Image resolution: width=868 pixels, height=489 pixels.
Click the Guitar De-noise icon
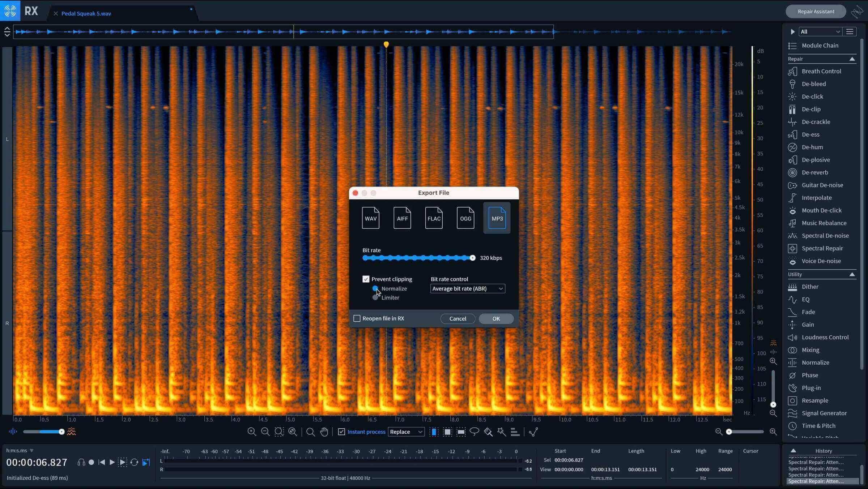[x=792, y=185]
